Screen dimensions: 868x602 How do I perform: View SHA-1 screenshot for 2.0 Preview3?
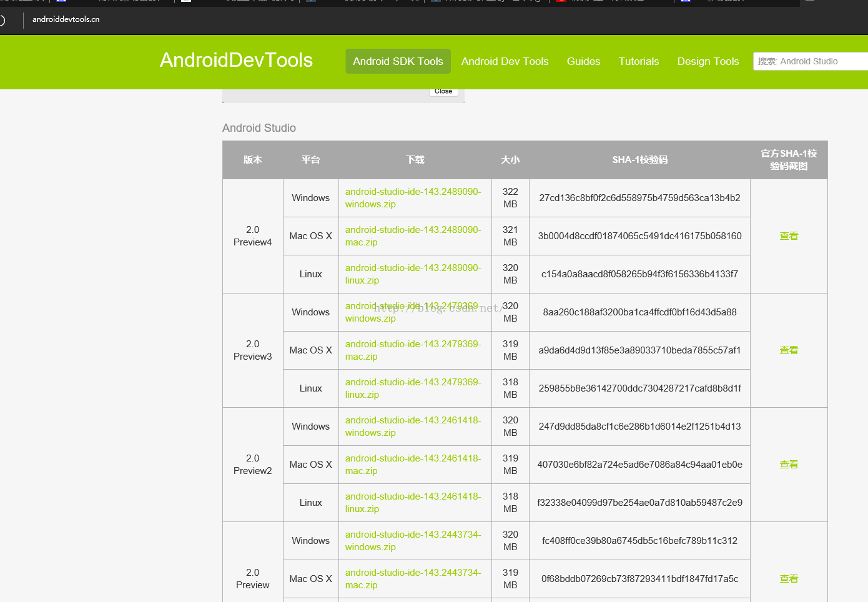click(x=789, y=350)
